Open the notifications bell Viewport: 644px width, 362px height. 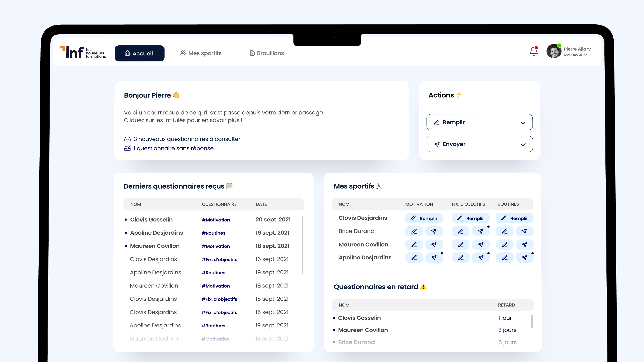(533, 51)
